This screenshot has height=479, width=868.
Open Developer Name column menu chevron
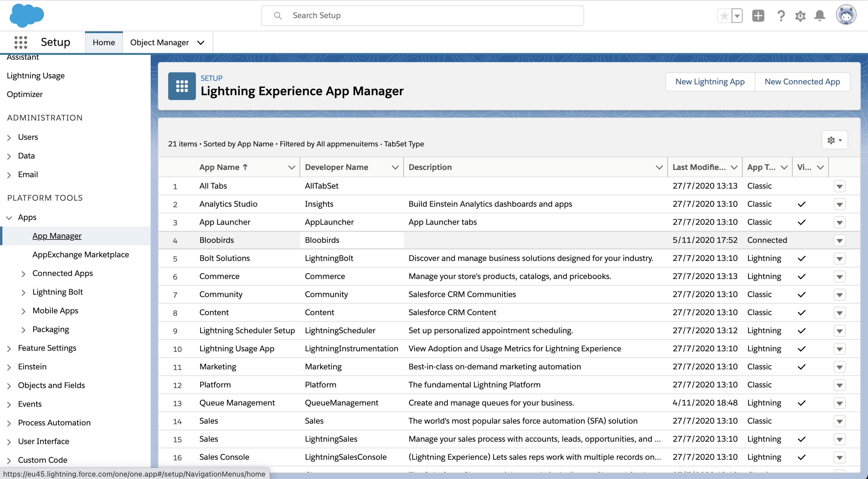click(x=395, y=167)
